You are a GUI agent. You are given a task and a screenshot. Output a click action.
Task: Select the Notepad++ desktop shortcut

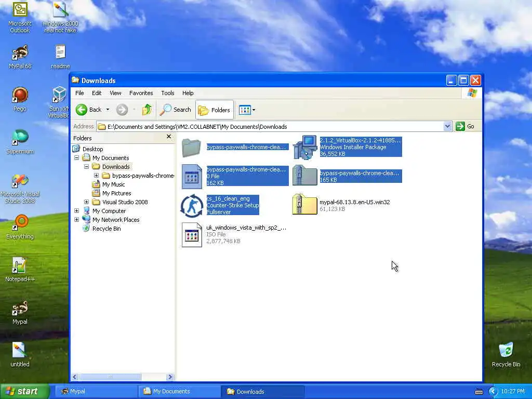[x=20, y=270]
